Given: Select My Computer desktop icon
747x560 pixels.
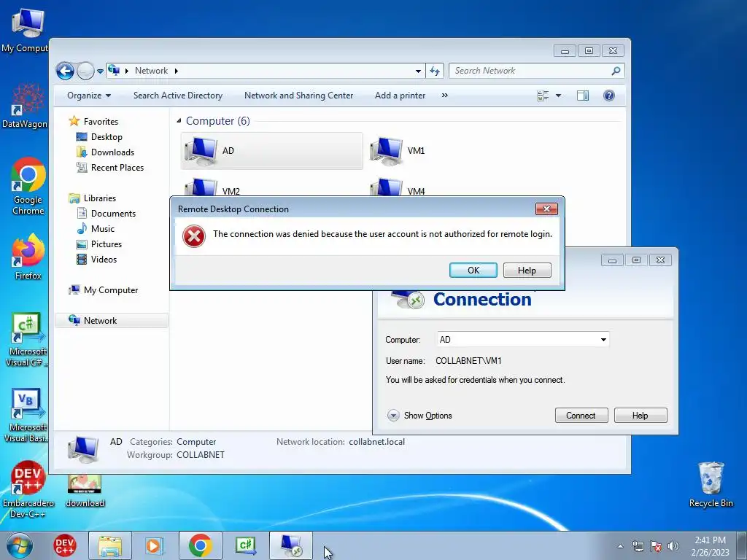Looking at the screenshot, I should click(27, 31).
